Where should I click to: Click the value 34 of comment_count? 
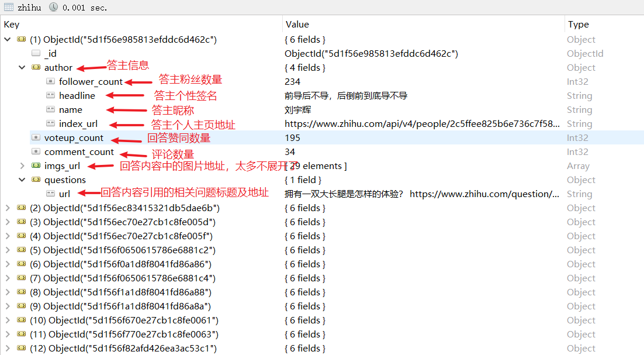pyautogui.click(x=290, y=151)
